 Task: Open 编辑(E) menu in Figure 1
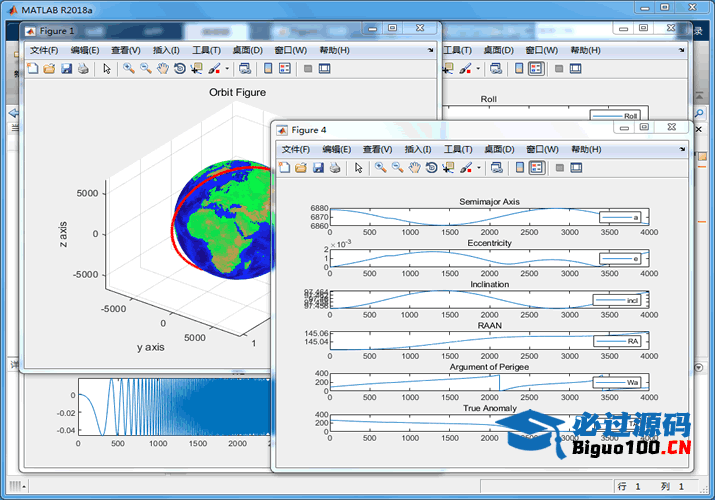(85, 50)
